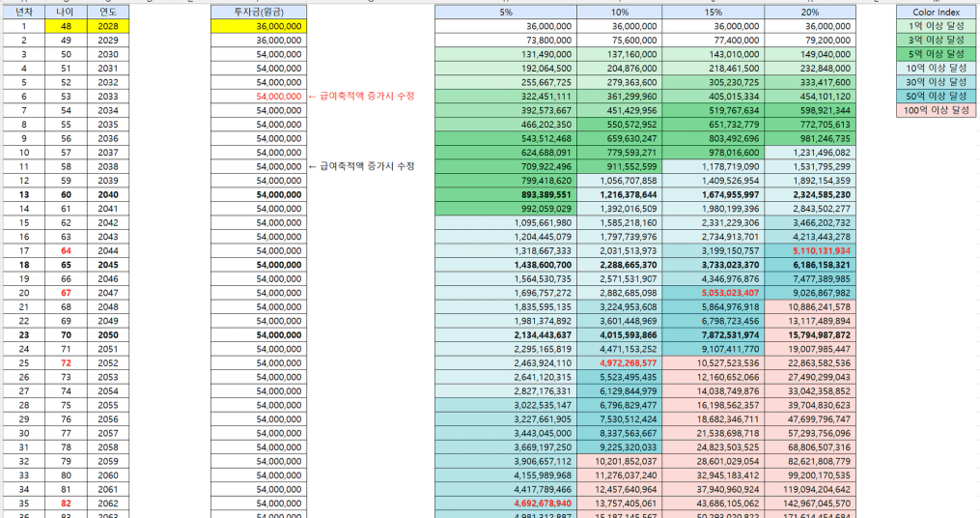Select the 년차 cell 30
This screenshot has height=518, width=980.
(24, 433)
